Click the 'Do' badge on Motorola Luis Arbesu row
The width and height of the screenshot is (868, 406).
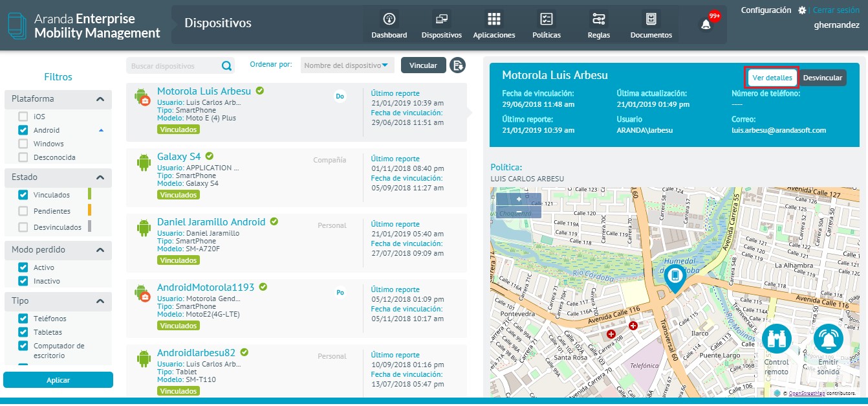[340, 96]
